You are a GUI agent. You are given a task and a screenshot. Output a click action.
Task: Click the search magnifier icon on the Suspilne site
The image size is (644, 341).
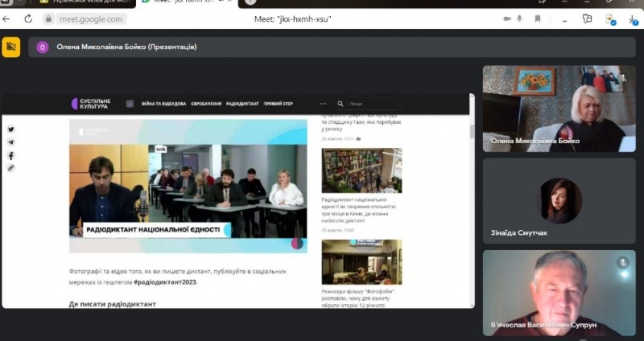[341, 104]
